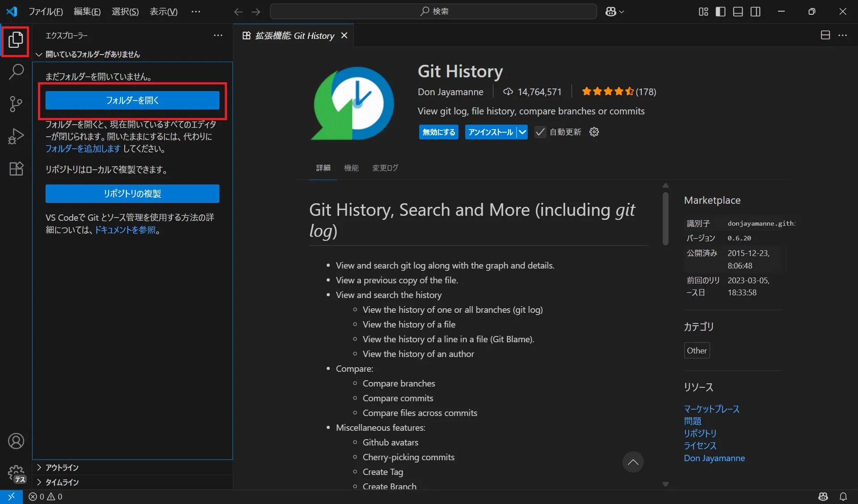Click the command center search box

pyautogui.click(x=433, y=12)
